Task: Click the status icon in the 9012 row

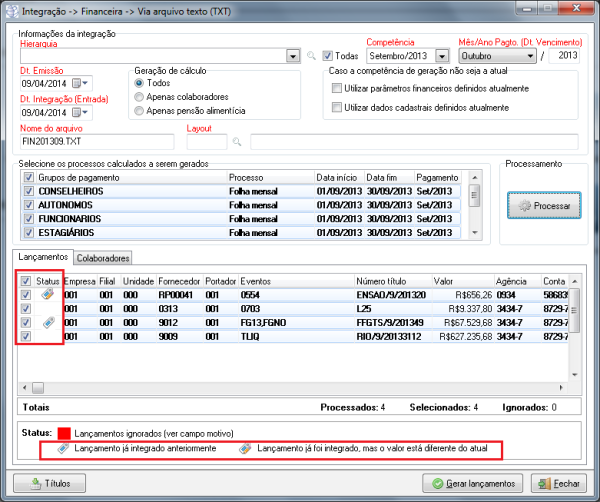Action: click(47, 323)
